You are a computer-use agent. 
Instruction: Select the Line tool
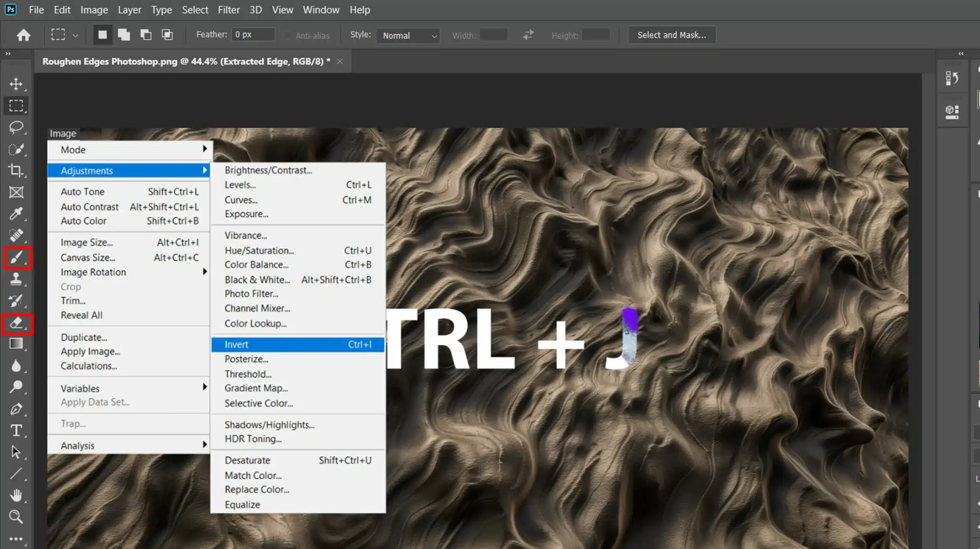(16, 474)
